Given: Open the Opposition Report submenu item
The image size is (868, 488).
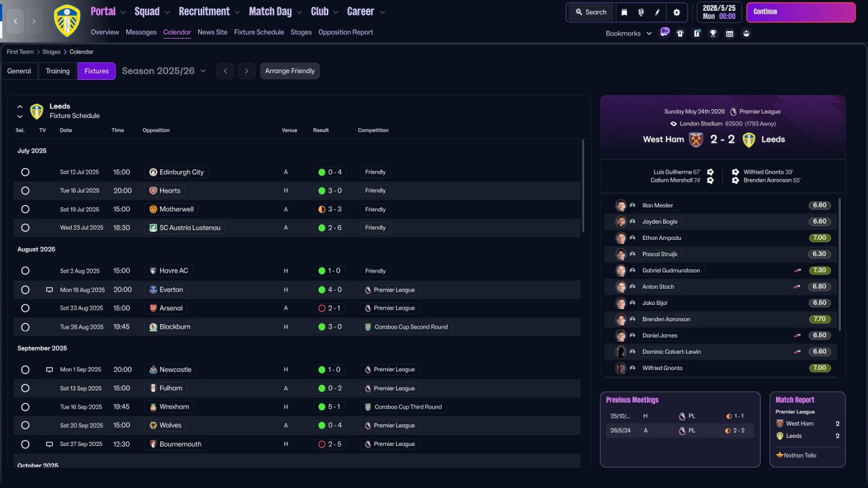Looking at the screenshot, I should point(345,32).
